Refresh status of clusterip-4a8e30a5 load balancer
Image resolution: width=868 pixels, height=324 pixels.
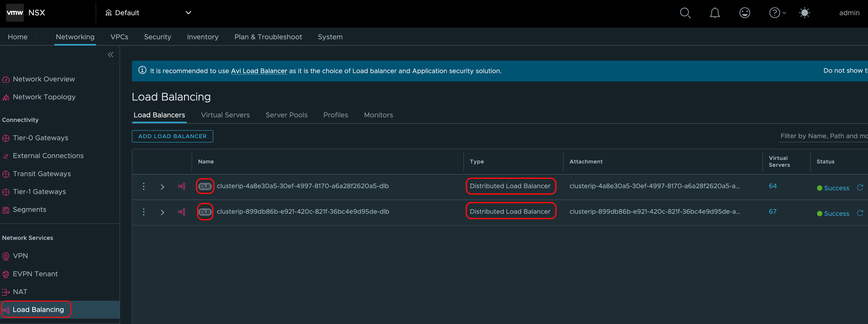click(x=859, y=188)
